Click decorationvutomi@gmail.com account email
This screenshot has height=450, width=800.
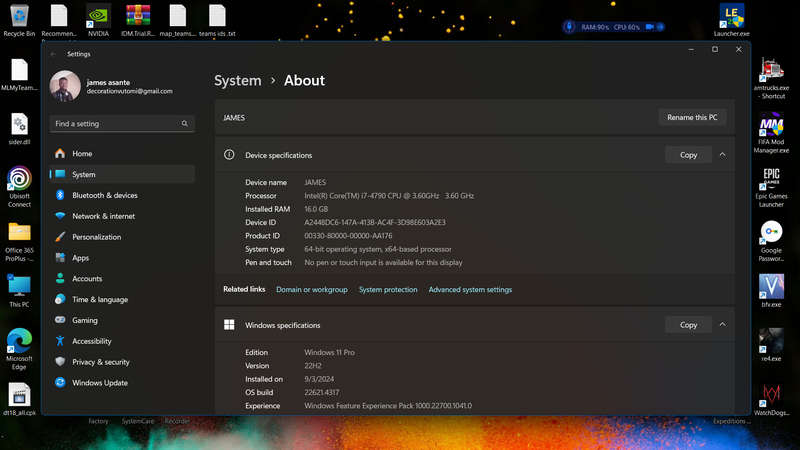130,91
